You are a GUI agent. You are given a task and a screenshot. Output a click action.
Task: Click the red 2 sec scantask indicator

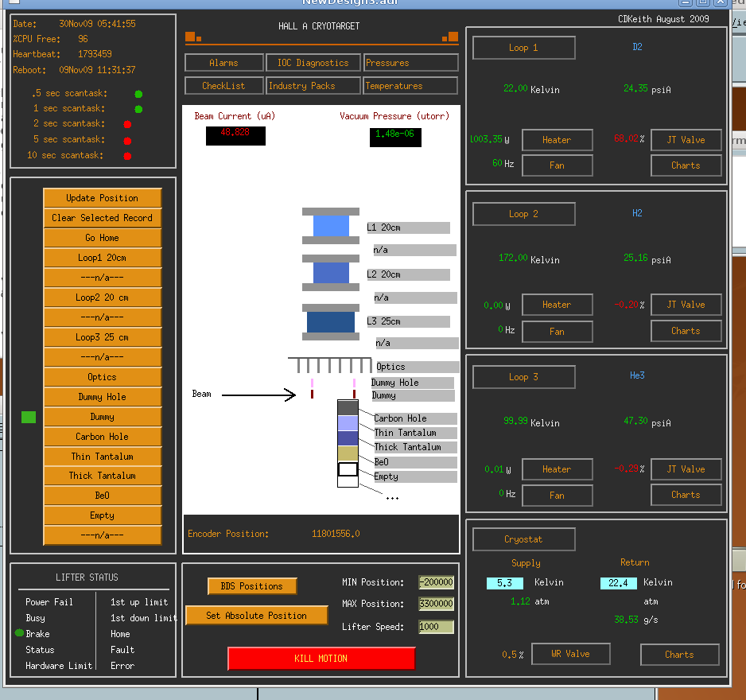point(127,125)
